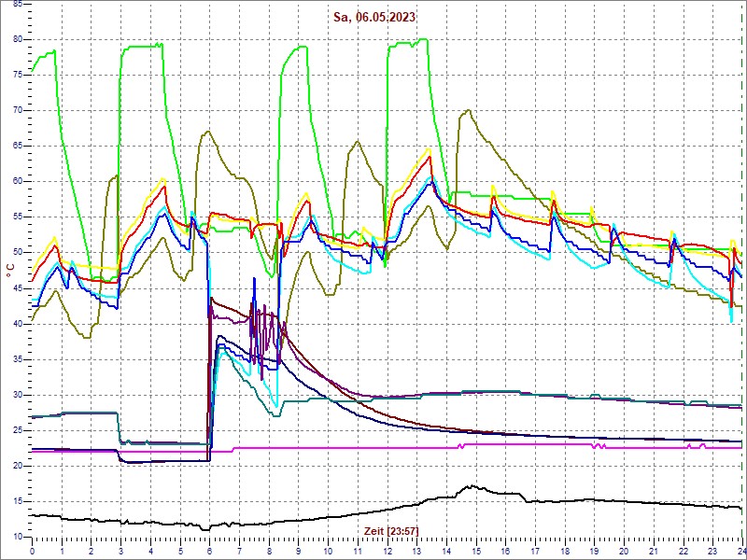Click hour 5 on the time axis
This screenshot has width=747, height=560.
tap(180, 551)
